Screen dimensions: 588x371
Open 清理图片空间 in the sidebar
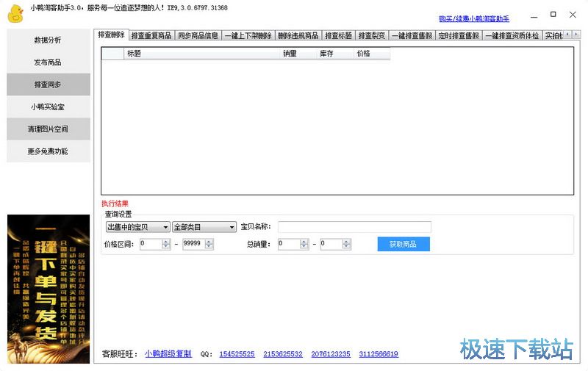[x=48, y=129]
